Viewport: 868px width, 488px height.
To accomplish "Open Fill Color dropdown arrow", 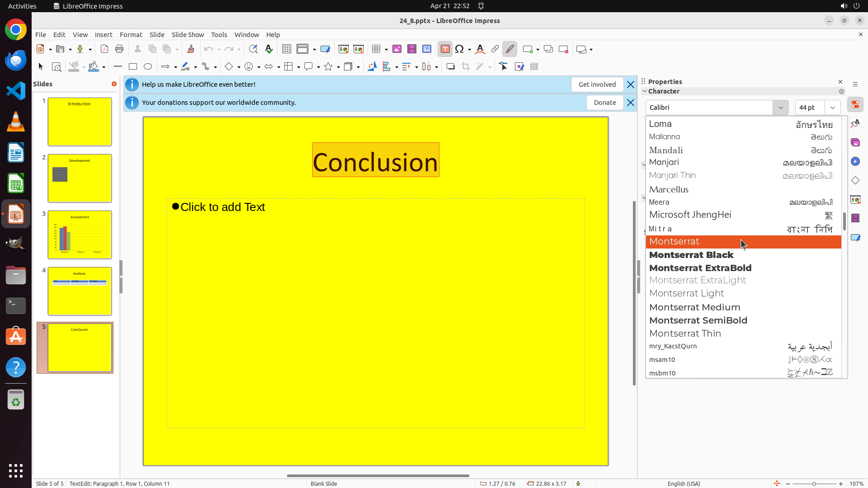I will (104, 67).
